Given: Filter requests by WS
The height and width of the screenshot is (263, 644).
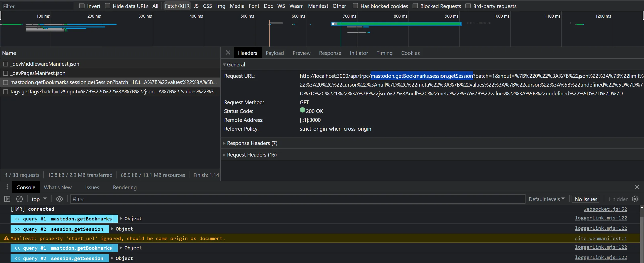Looking at the screenshot, I should pos(281,6).
